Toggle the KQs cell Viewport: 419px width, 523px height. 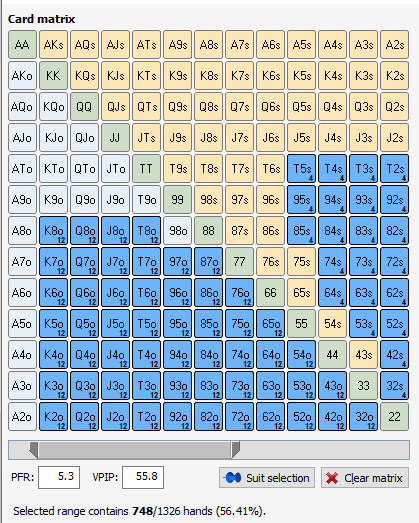[84, 76]
